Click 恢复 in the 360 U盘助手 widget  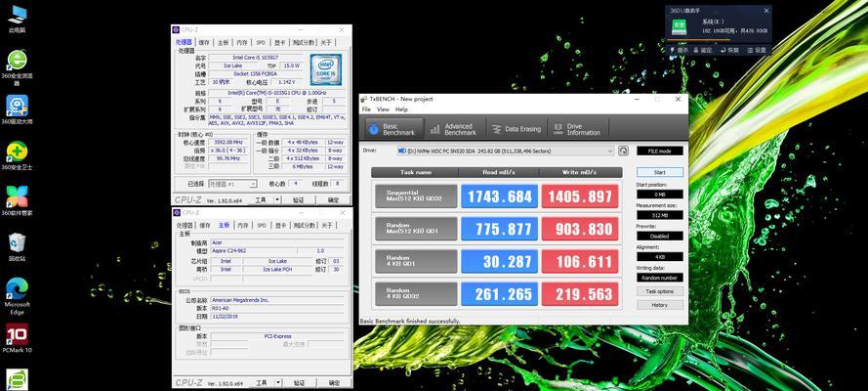tap(730, 50)
